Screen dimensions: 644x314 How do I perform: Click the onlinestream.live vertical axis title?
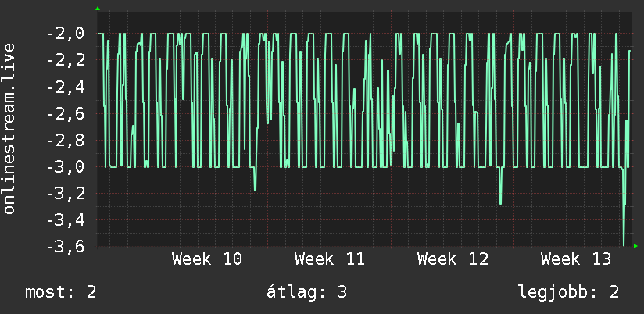(9, 128)
